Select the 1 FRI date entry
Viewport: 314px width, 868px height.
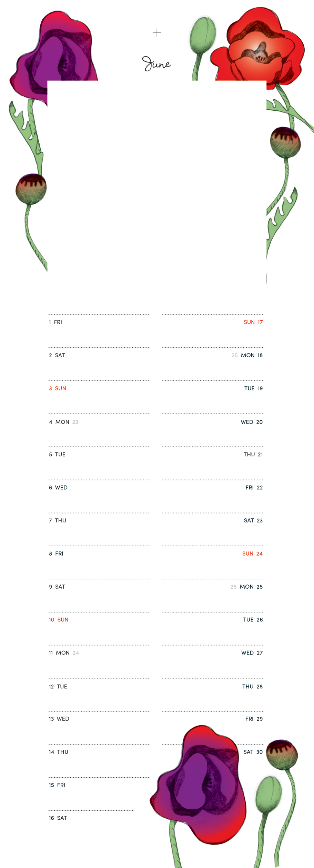pyautogui.click(x=55, y=322)
